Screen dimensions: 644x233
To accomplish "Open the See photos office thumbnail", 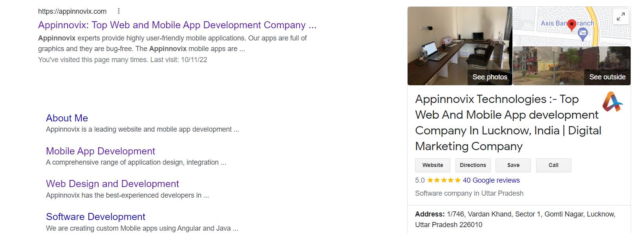I will pos(460,46).
